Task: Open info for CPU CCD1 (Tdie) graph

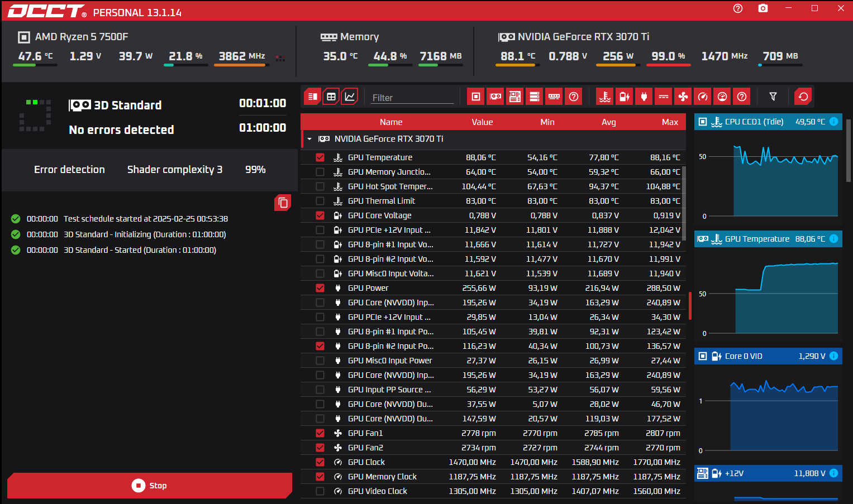Action: [834, 122]
